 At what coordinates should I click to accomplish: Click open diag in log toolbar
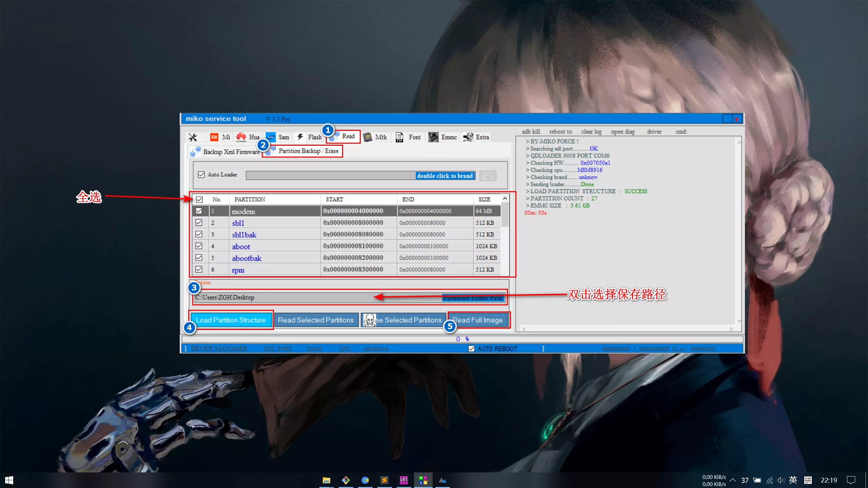click(623, 132)
